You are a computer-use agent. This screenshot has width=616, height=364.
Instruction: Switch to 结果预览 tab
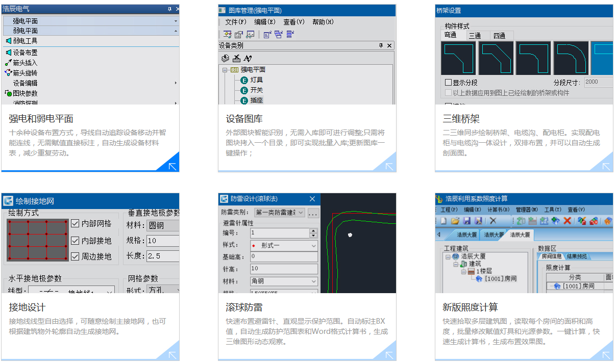point(577,256)
